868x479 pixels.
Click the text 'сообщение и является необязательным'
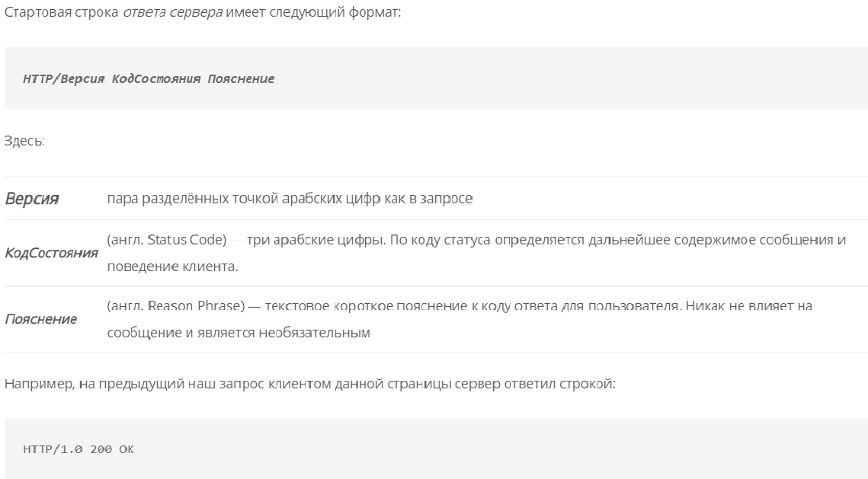click(239, 333)
